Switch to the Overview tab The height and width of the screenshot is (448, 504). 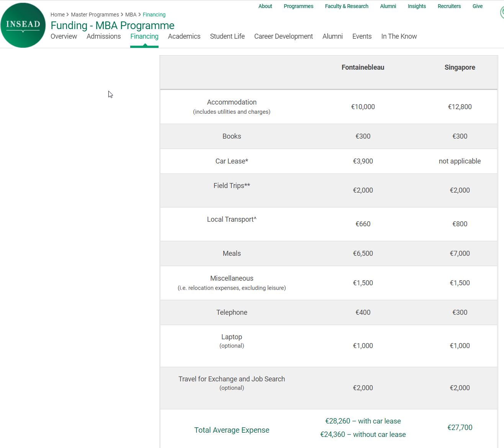point(64,36)
